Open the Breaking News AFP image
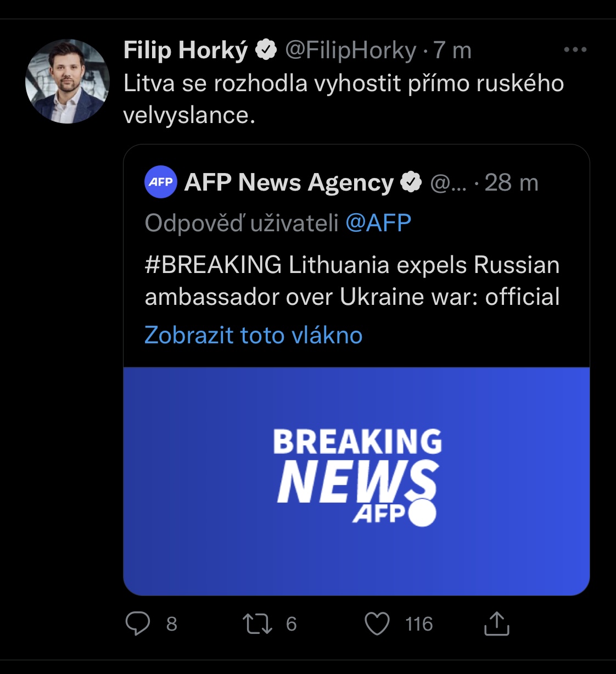616x674 pixels. 356,481
